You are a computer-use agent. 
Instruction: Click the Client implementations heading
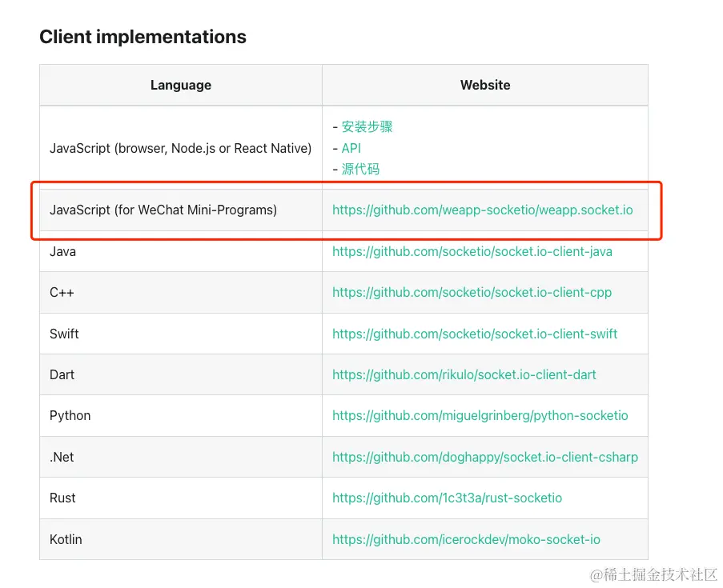click(x=143, y=37)
